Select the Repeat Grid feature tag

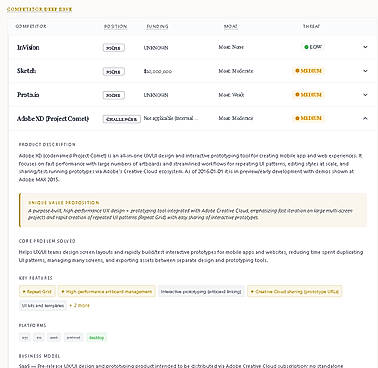pos(37,292)
